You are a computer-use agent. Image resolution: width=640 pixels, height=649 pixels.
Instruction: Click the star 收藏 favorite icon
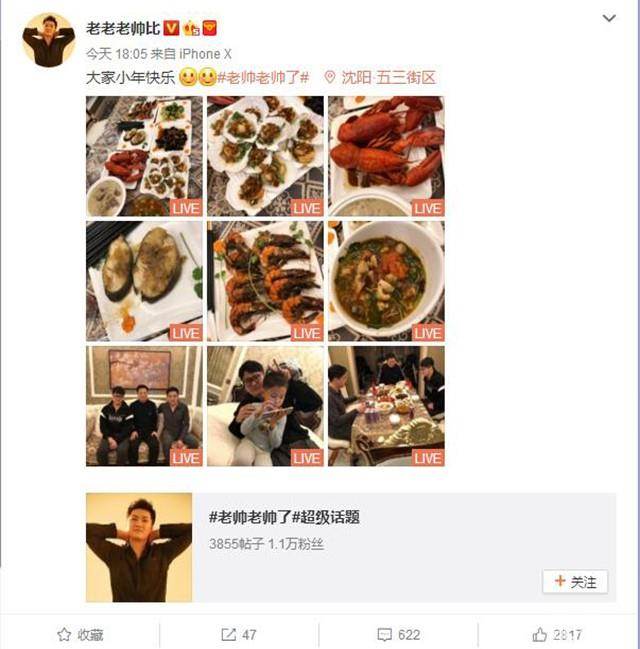tap(64, 635)
